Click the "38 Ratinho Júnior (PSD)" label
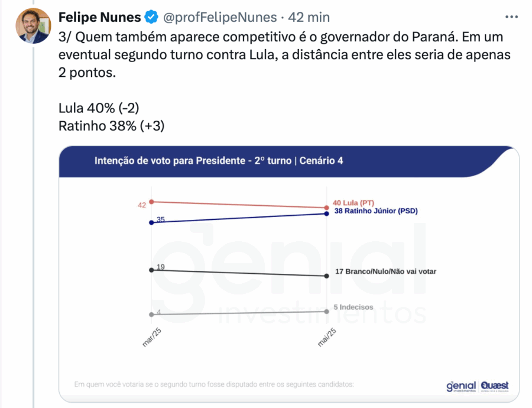This screenshot has width=532, height=408. pos(376,211)
